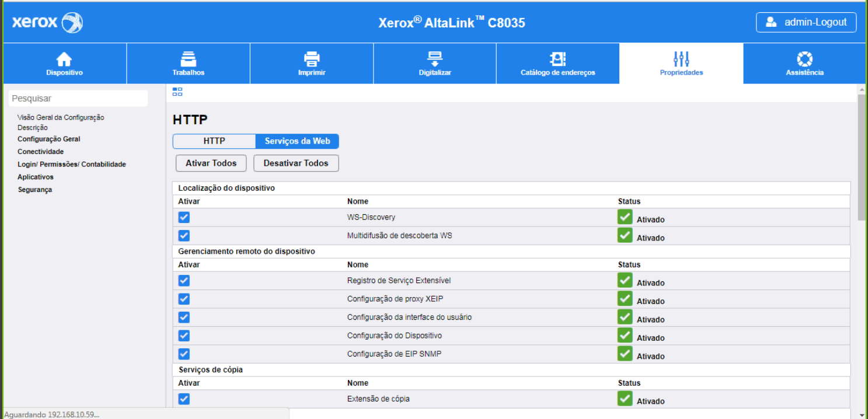Click the vertical scrollbar on the right
Screen dimensions: 868x419
point(862,158)
